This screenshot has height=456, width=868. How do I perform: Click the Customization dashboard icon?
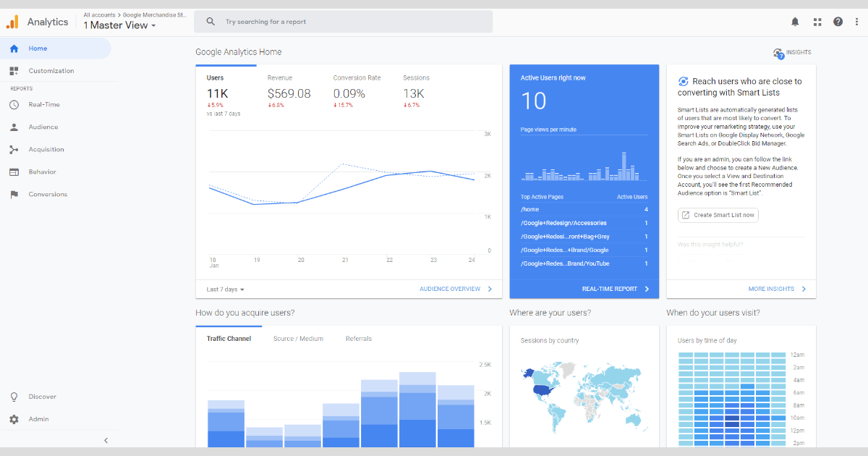pyautogui.click(x=14, y=71)
